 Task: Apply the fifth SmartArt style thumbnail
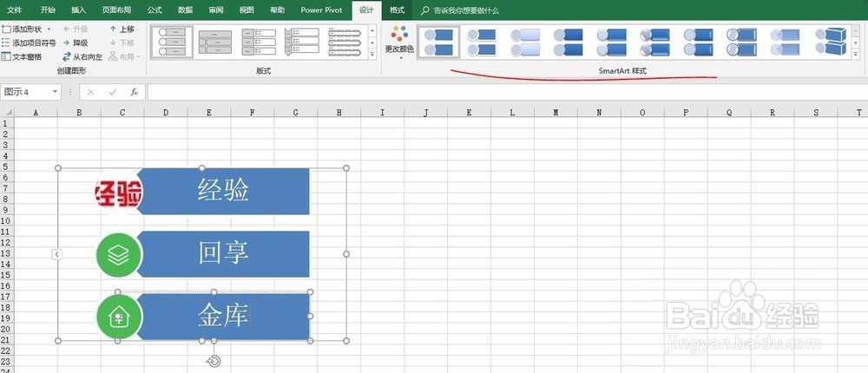(612, 42)
